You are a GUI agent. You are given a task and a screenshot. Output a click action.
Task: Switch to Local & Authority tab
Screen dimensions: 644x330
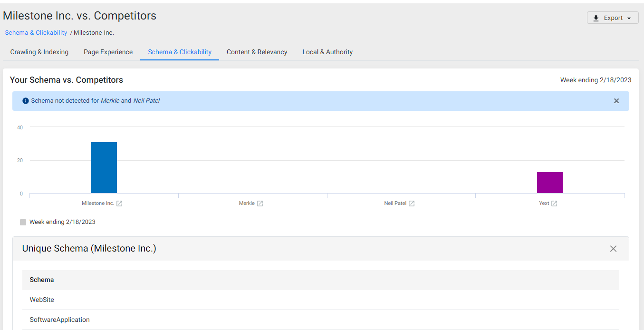click(327, 52)
